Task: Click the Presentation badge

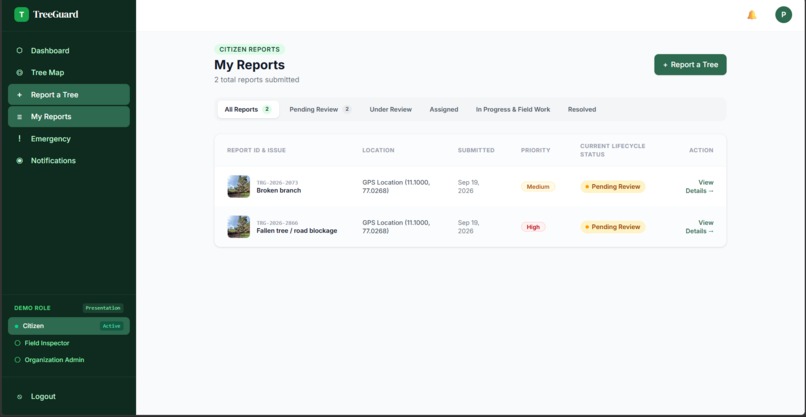Action: coord(103,308)
